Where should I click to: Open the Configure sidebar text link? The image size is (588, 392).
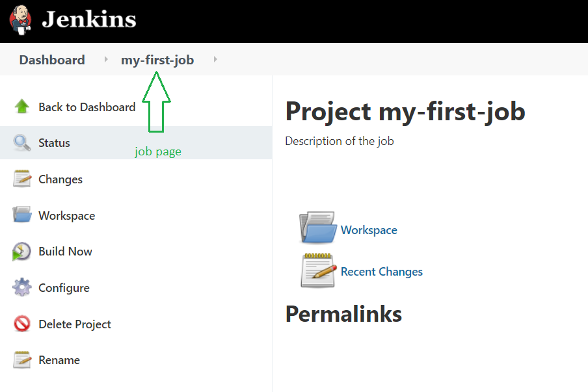[64, 288]
